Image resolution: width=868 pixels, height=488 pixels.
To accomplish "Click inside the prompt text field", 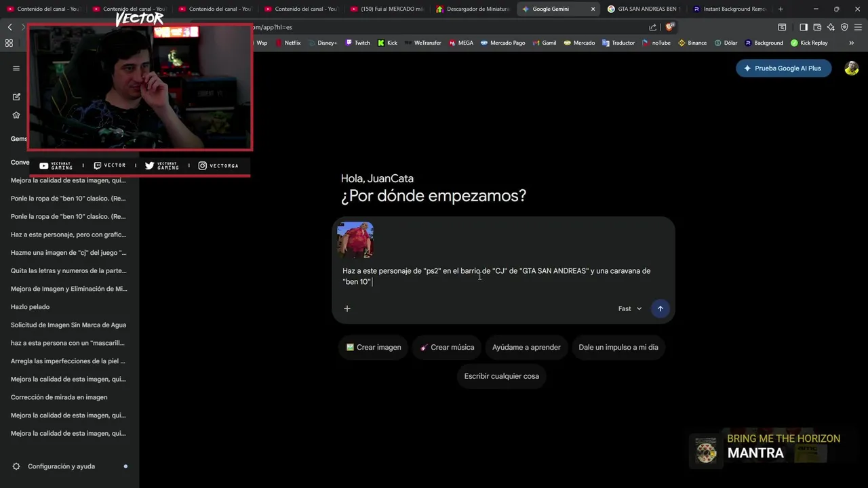I will [496, 276].
